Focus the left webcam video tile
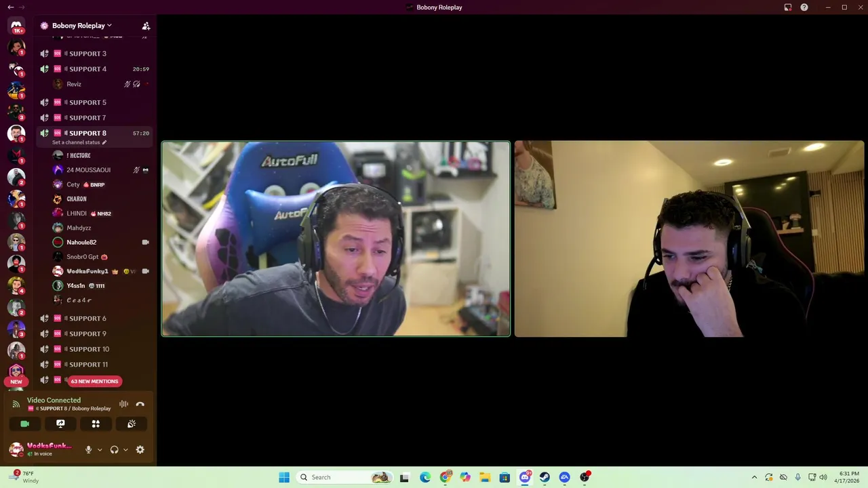 336,239
